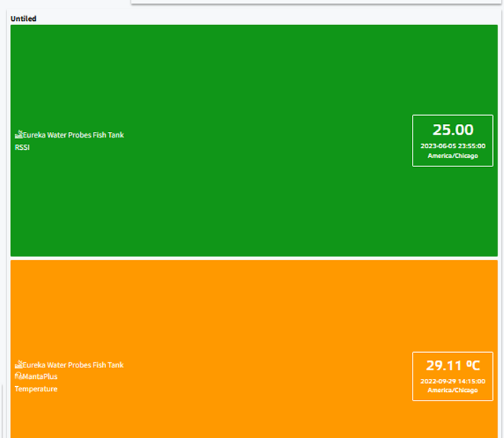
Task: Open the MantaPlus device link
Action: (x=40, y=377)
